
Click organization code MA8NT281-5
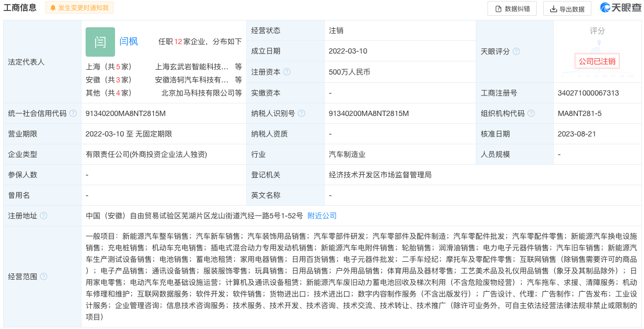coord(580,113)
